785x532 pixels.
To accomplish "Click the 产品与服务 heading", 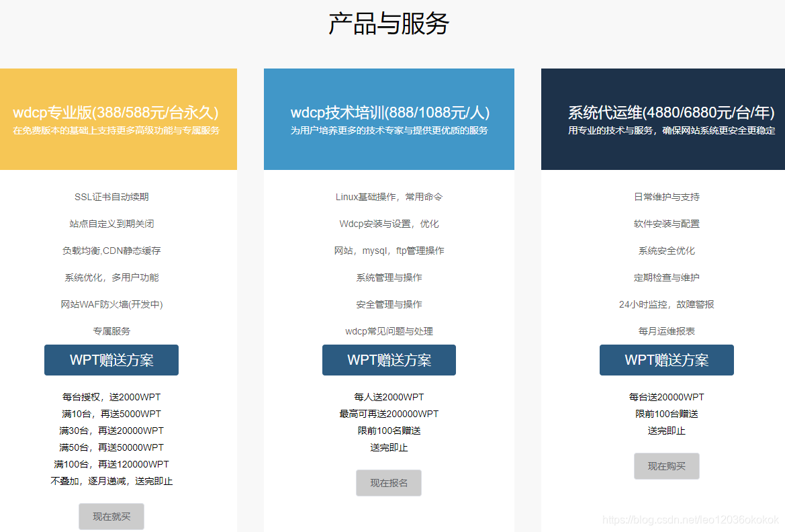I will (389, 24).
